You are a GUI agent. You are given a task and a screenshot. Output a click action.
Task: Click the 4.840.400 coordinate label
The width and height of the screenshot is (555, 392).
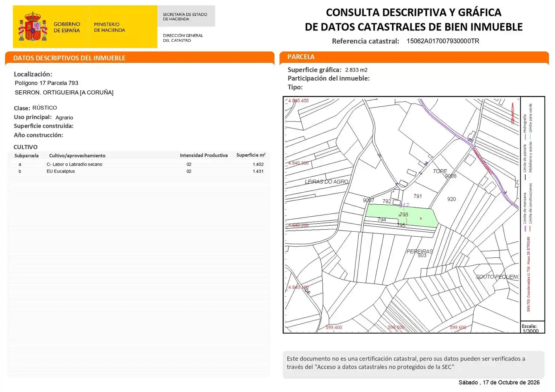(x=298, y=101)
